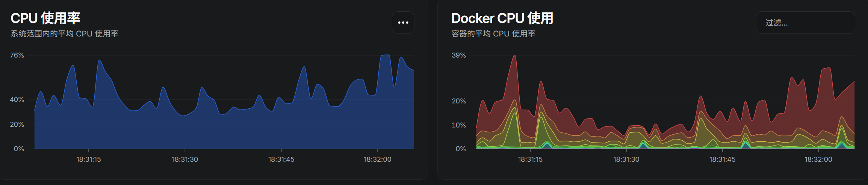Image resolution: width=868 pixels, height=185 pixels.
Task: Click the Docker CPU 使用 card title
Action: tap(502, 18)
